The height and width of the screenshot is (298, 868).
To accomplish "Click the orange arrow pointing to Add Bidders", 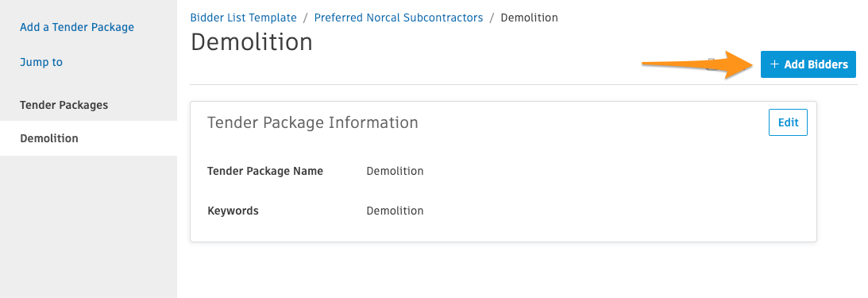I will pyautogui.click(x=697, y=64).
